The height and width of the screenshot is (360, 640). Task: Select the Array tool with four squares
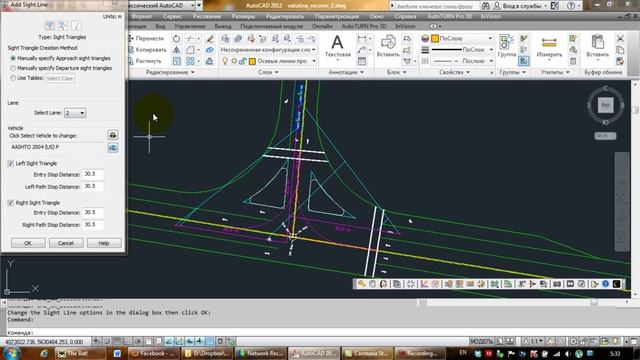tap(190, 61)
